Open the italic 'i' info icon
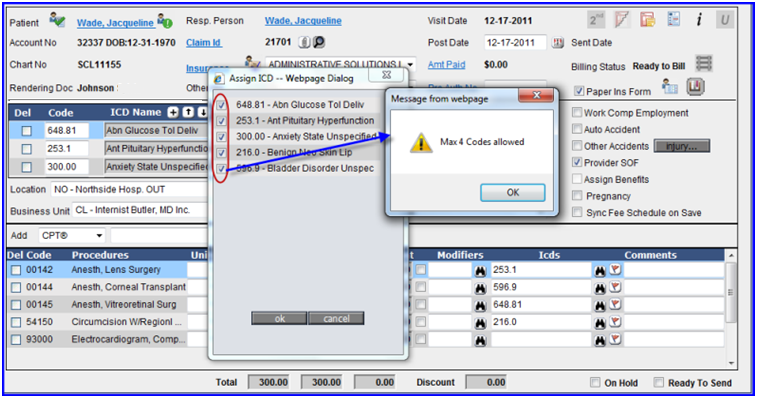This screenshot has height=397, width=757. point(699,20)
